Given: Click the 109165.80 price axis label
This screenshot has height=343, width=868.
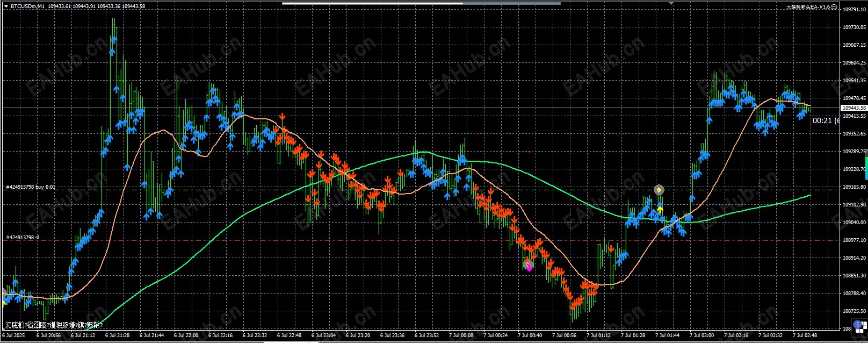Looking at the screenshot, I should click(854, 187).
